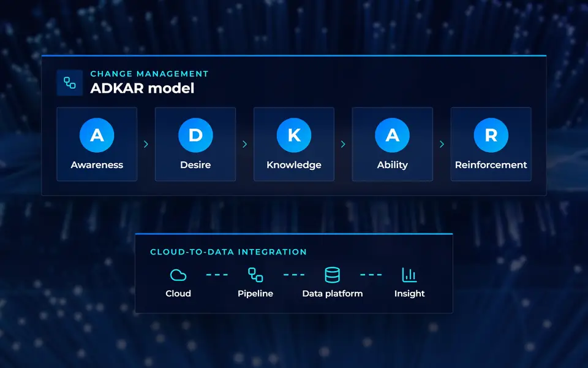Click the Data platform database icon
The width and height of the screenshot is (588, 368).
coord(332,275)
